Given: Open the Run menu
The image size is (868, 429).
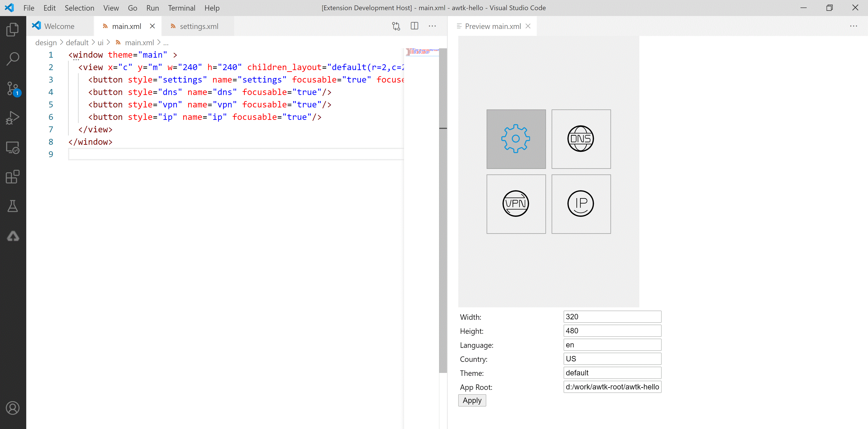Looking at the screenshot, I should (x=153, y=8).
